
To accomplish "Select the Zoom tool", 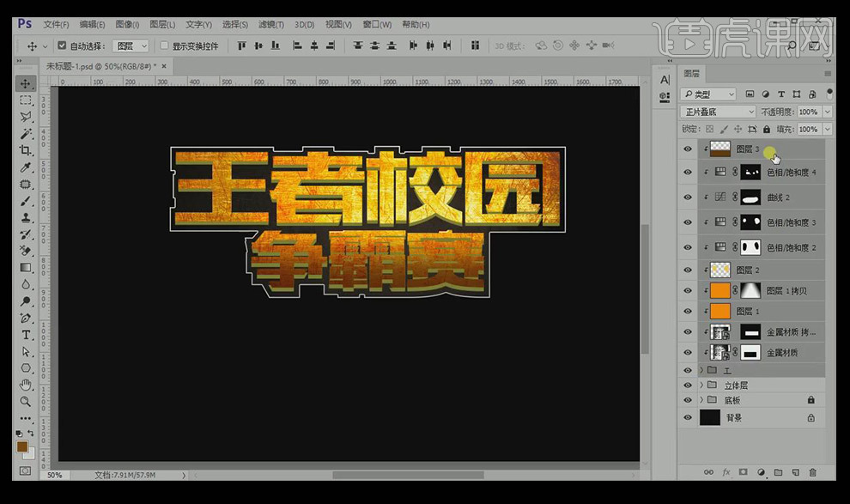I will click(26, 402).
